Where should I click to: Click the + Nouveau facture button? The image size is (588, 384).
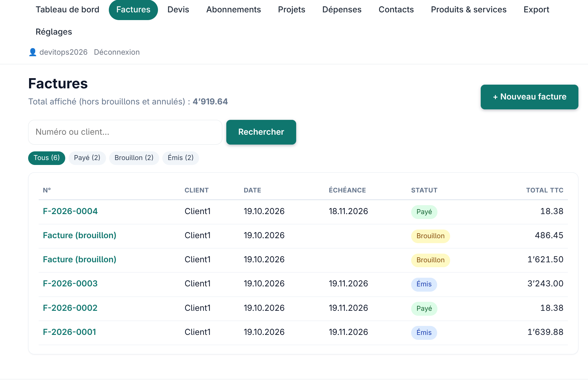pos(529,97)
